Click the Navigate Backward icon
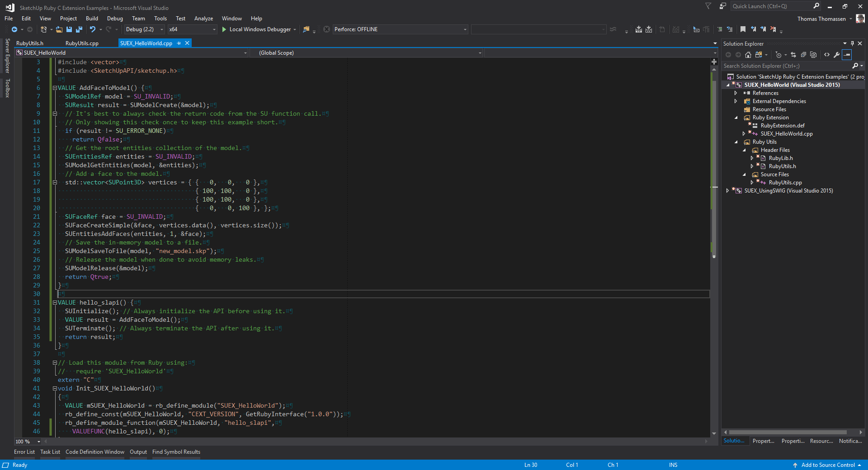Image resolution: width=868 pixels, height=470 pixels. pos(14,29)
